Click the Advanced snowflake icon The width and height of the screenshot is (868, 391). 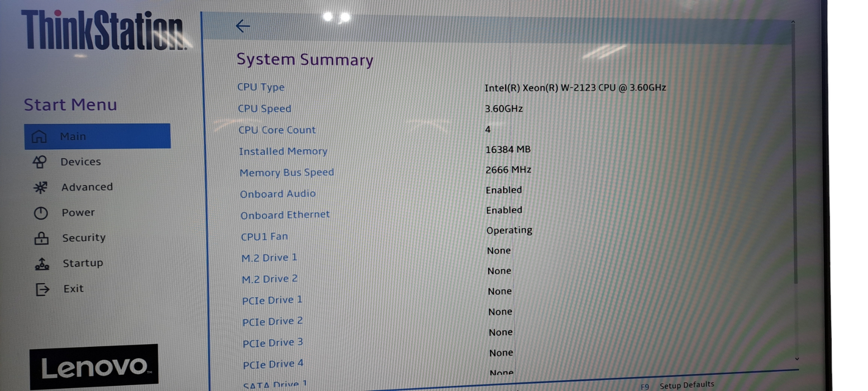point(40,187)
